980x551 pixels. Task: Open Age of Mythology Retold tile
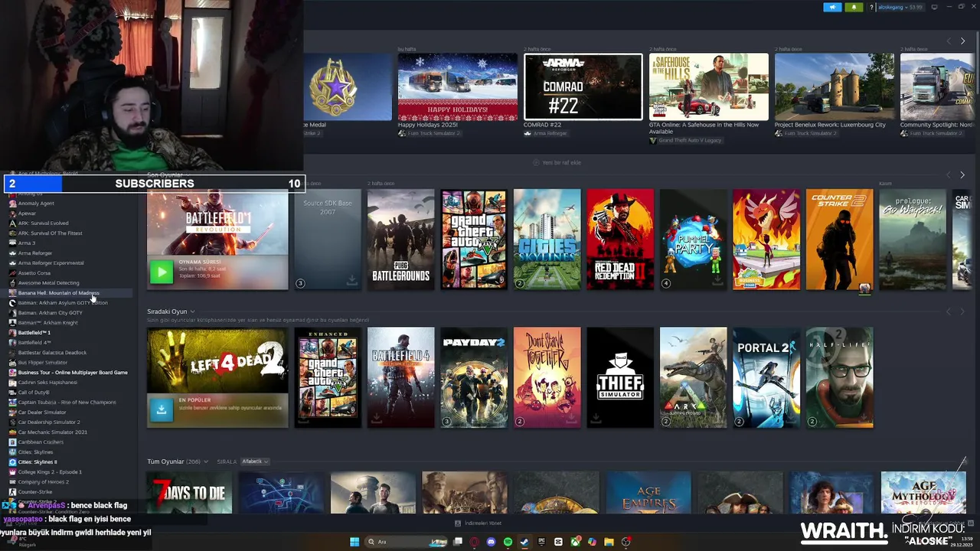coord(923,493)
